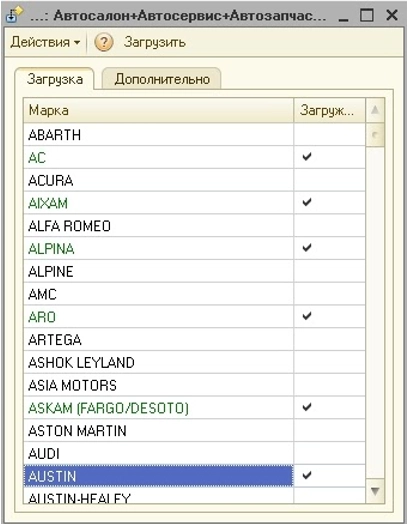Uncheck the load mark for ALPINA

click(307, 247)
